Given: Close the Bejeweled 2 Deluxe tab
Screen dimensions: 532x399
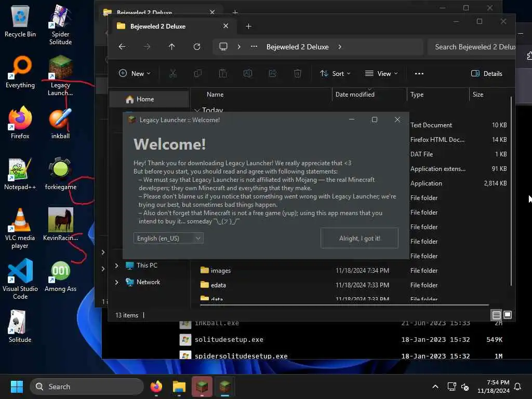Looking at the screenshot, I should (225, 26).
